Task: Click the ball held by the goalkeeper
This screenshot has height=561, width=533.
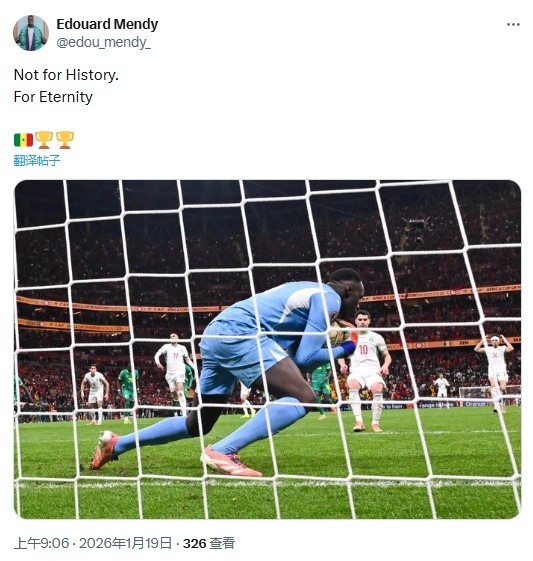Action: (x=338, y=333)
